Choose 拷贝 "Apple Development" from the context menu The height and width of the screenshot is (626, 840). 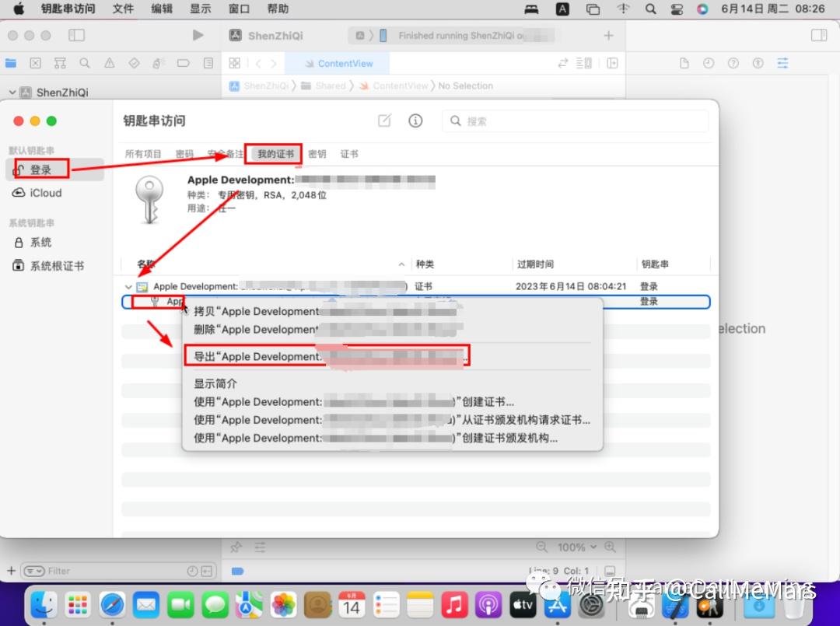pyautogui.click(x=392, y=312)
